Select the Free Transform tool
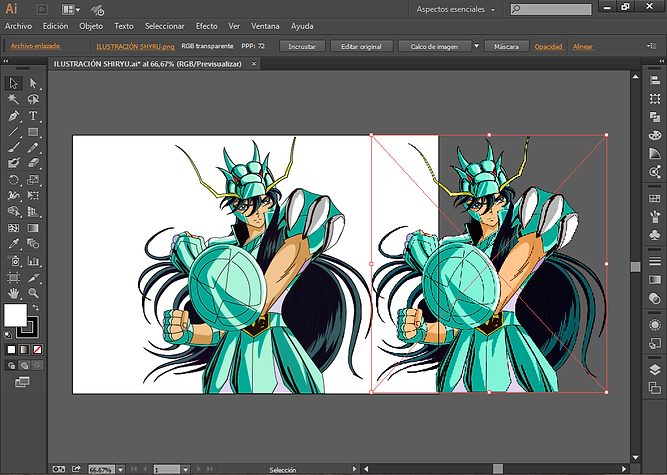Image resolution: width=667 pixels, height=475 pixels. [x=33, y=195]
